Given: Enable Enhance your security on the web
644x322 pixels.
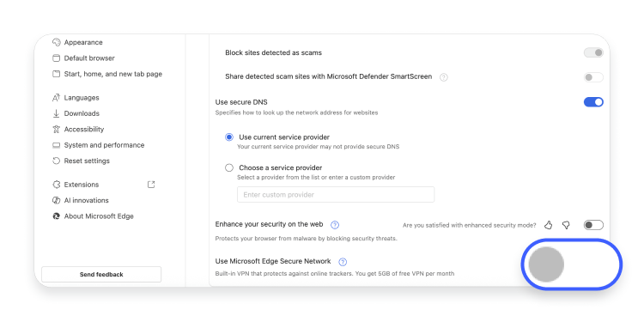Looking at the screenshot, I should tap(593, 225).
